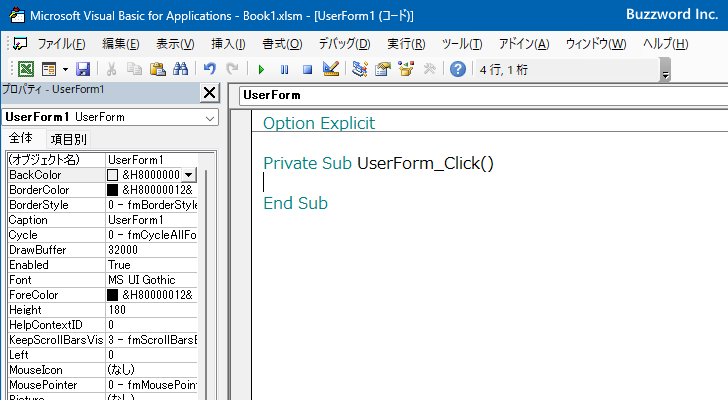Click the Cut scissors icon

coord(111,70)
